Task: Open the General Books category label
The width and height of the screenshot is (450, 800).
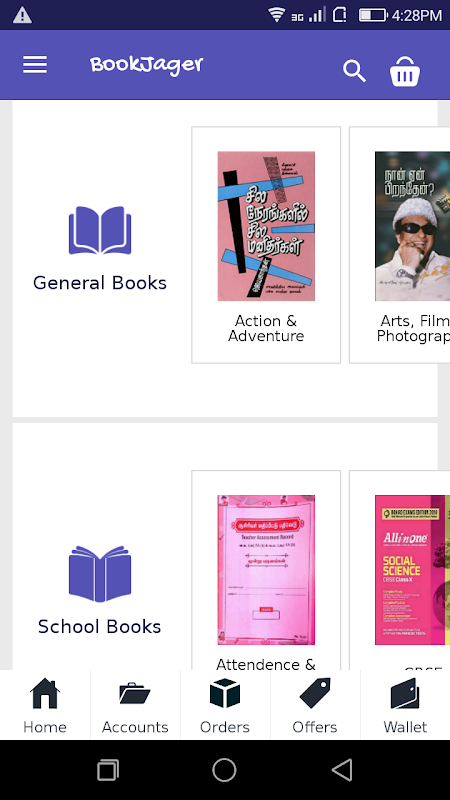Action: point(100,283)
